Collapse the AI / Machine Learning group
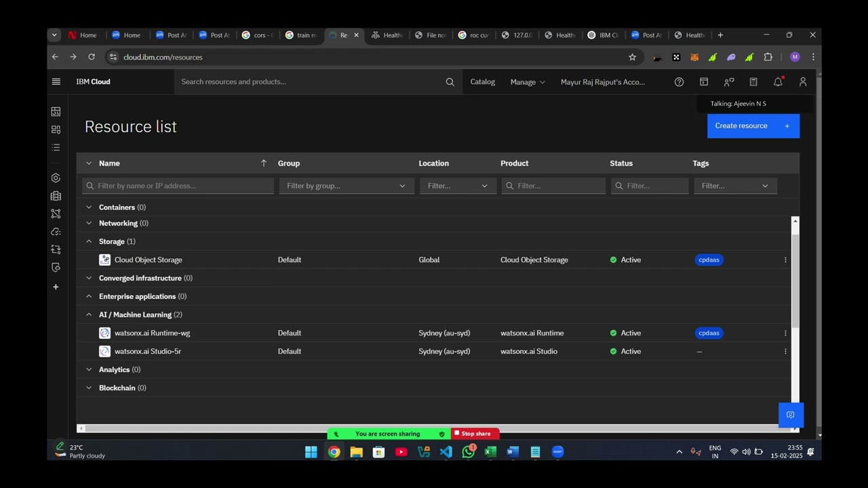Viewport: 868px width, 488px height. tap(89, 314)
